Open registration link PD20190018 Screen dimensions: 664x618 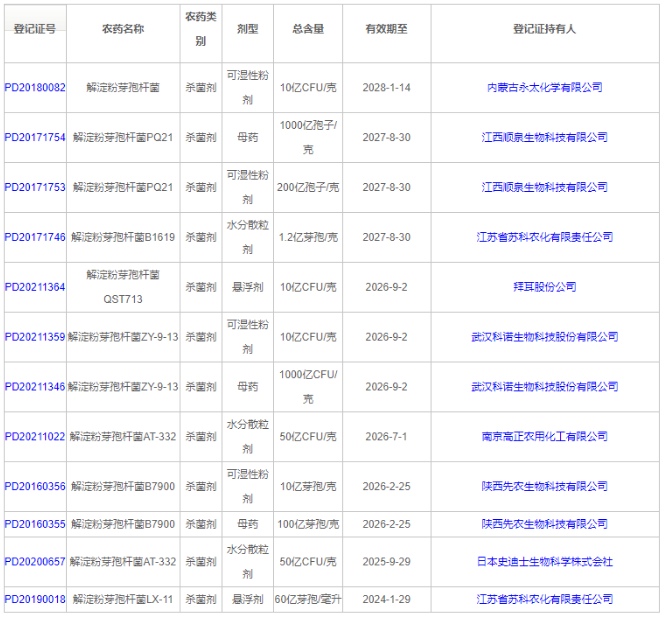pos(35,600)
